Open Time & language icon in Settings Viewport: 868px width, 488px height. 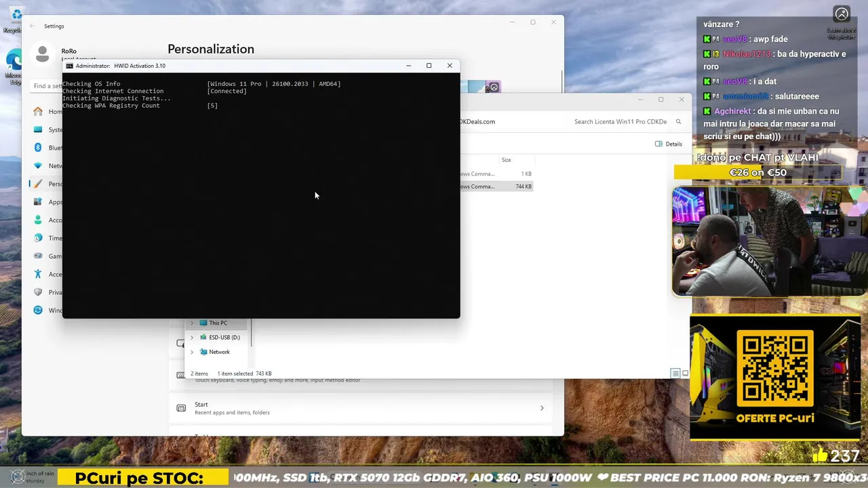[38, 238]
